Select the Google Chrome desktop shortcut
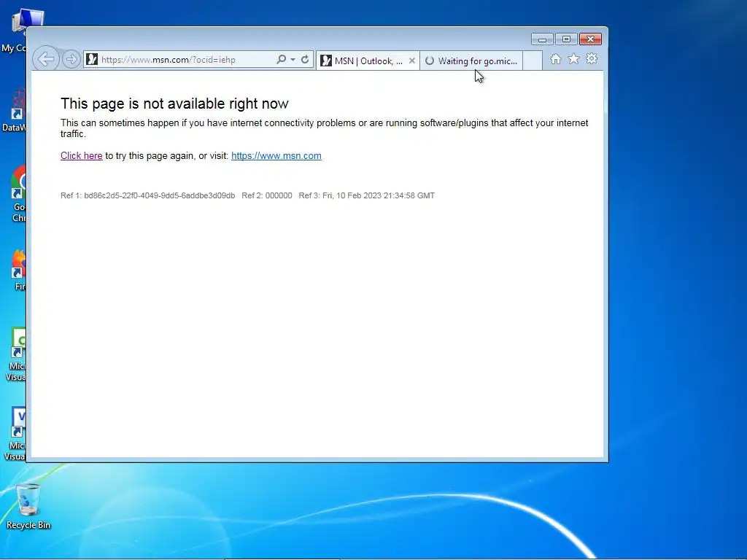This screenshot has width=747, height=560. pyautogui.click(x=17, y=194)
